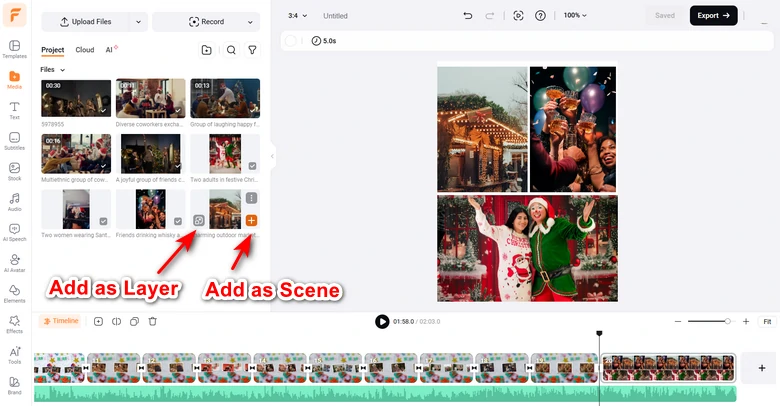Open the AI Speech sidebar panel
Screen dimensions: 780x406
14,232
